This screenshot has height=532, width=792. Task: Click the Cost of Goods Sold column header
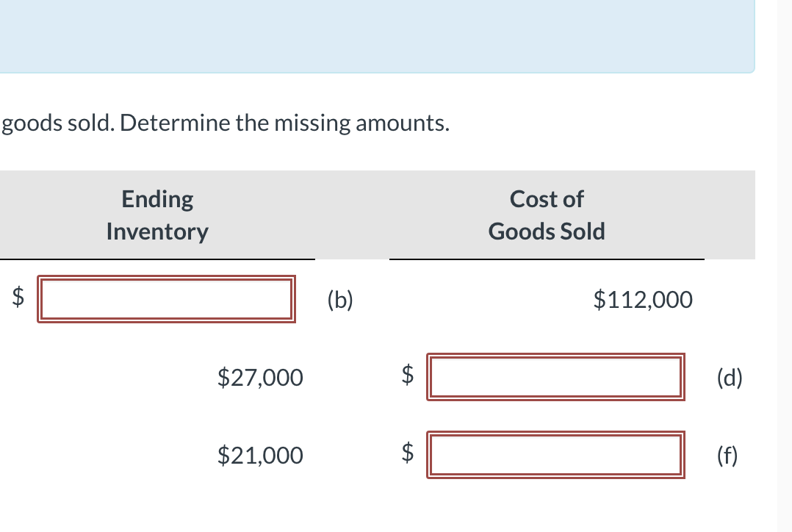(x=546, y=215)
